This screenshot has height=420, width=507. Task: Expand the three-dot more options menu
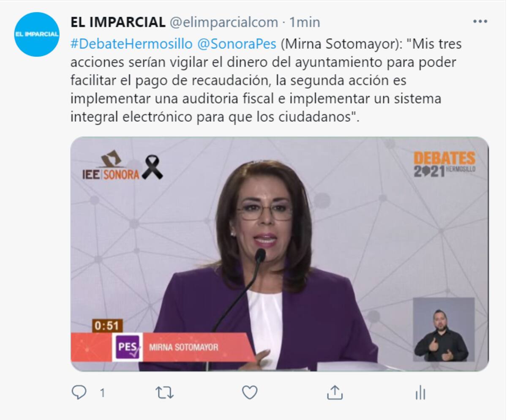(x=480, y=22)
